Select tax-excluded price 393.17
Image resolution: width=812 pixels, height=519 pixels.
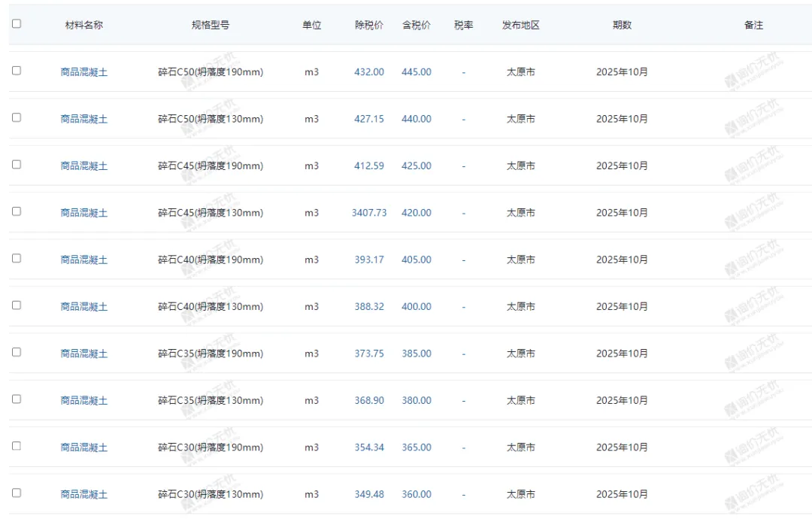[x=369, y=259]
